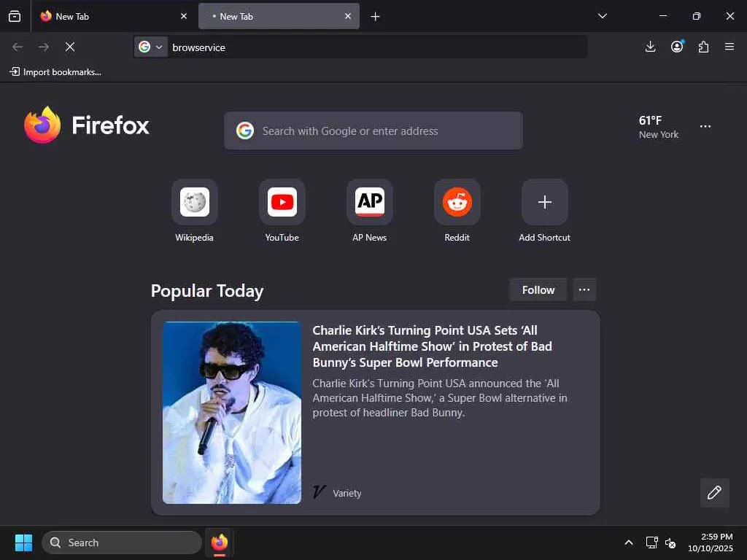Screen dimensions: 747x560
Task: Click the article summary about Super Bowl alternative
Action: tap(440, 398)
